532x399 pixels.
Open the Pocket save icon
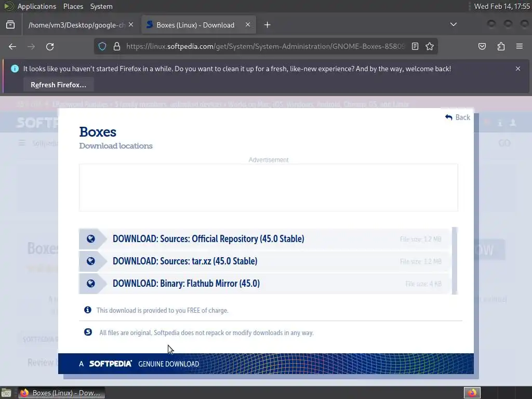coord(482,46)
